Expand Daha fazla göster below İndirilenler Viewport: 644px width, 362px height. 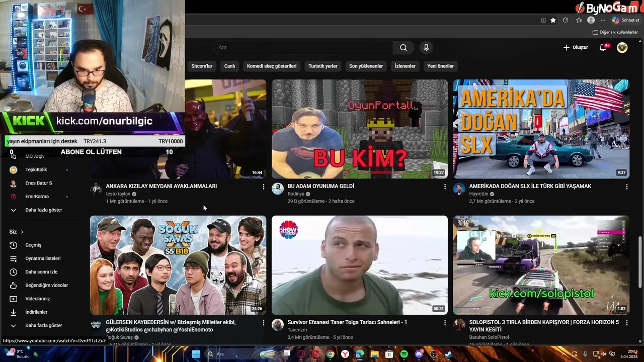(43, 325)
